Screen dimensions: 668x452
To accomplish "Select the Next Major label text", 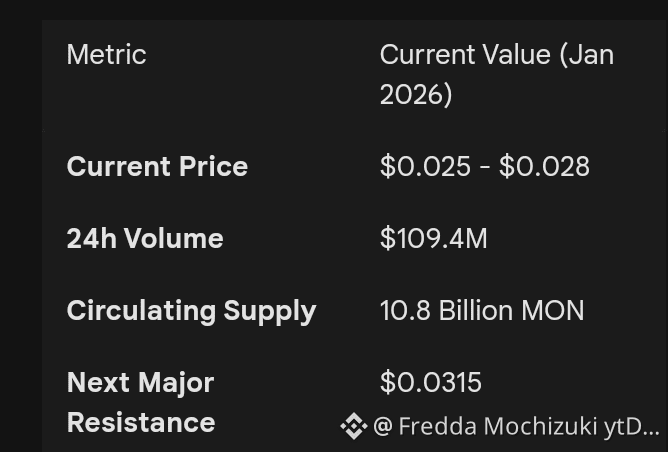I will click(x=140, y=382).
